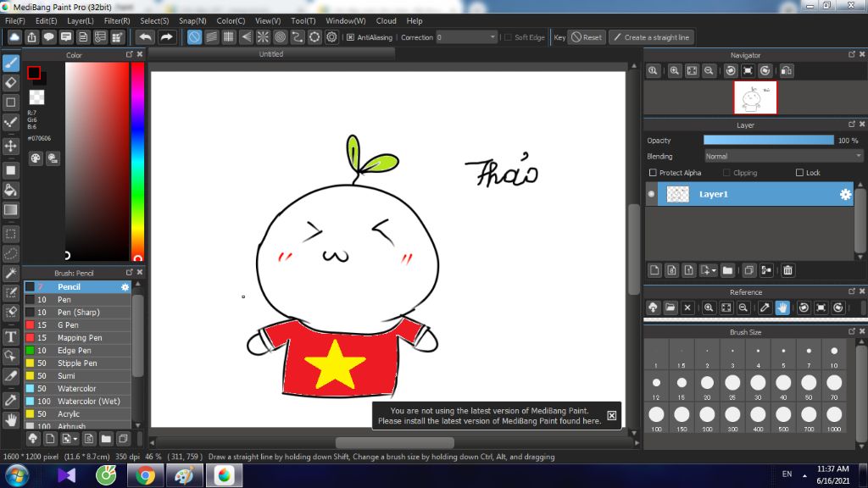The image size is (868, 488).
Task: Dismiss the update notification
Action: [x=612, y=415]
